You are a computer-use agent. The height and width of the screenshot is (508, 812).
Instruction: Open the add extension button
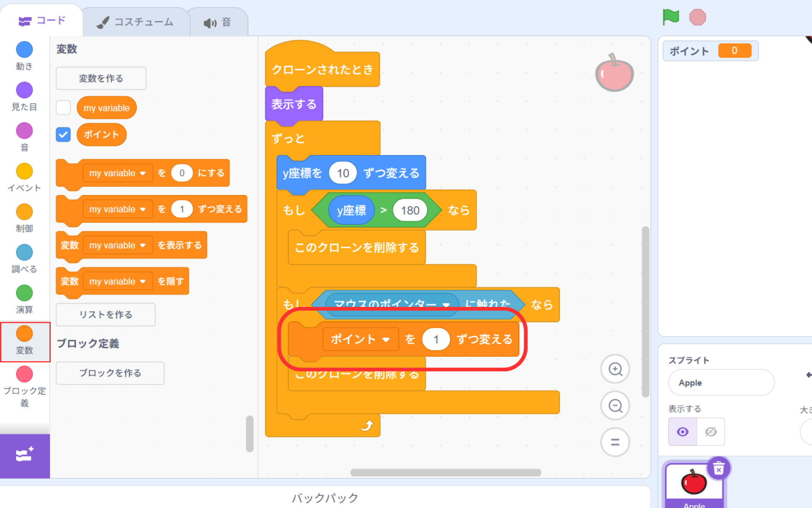coord(25,456)
